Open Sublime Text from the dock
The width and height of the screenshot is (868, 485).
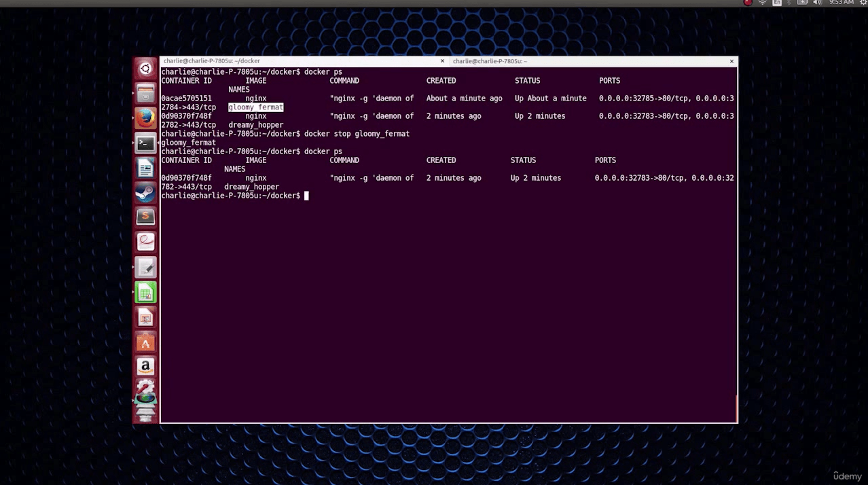(145, 217)
